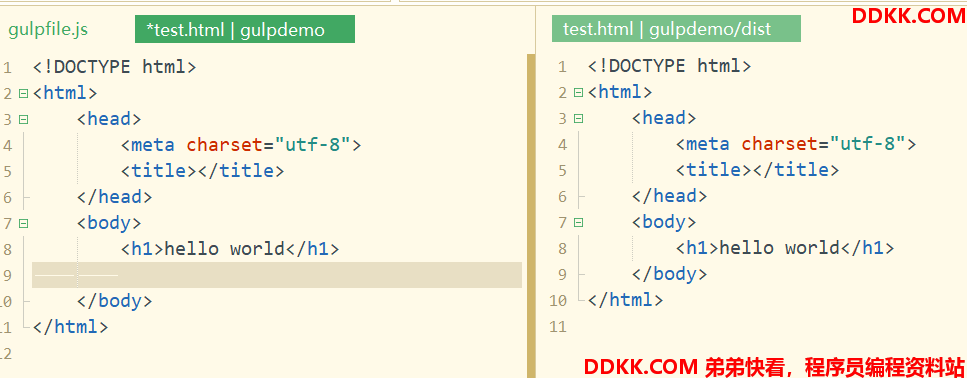
Task: Collapse the html tag in gulpdemo editor
Action: click(x=23, y=94)
